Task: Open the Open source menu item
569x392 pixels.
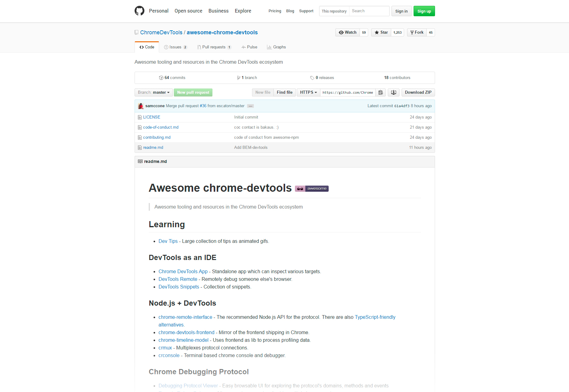Action: pyautogui.click(x=188, y=11)
